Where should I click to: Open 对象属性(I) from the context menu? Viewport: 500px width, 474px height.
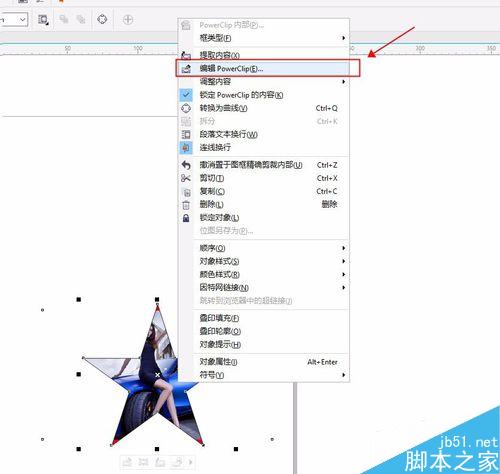pos(264,362)
